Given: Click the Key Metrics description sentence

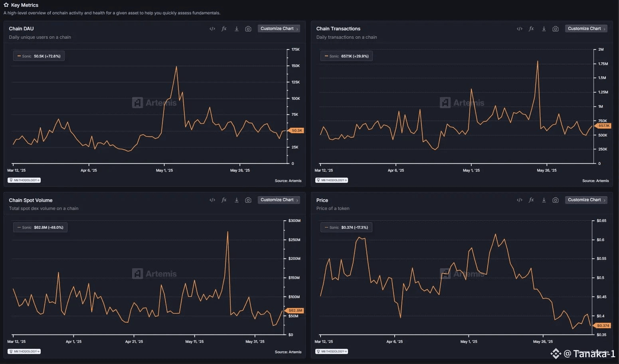Looking at the screenshot, I should (x=112, y=13).
